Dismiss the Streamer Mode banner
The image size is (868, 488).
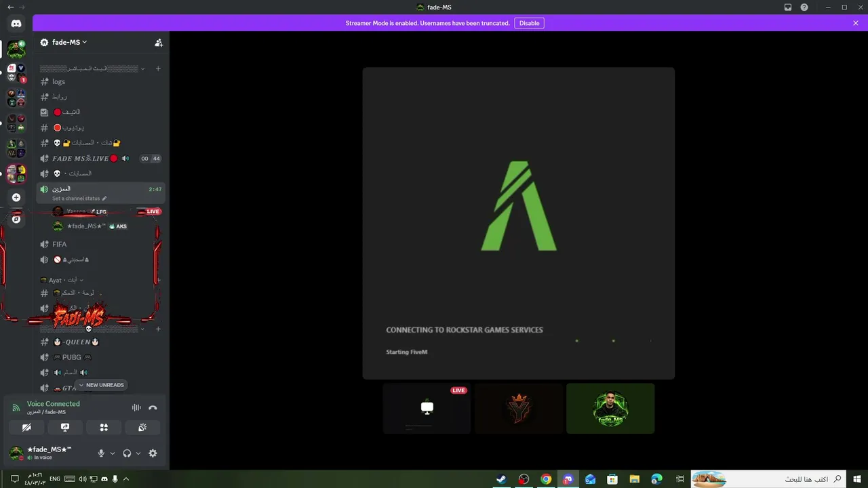[x=856, y=23]
